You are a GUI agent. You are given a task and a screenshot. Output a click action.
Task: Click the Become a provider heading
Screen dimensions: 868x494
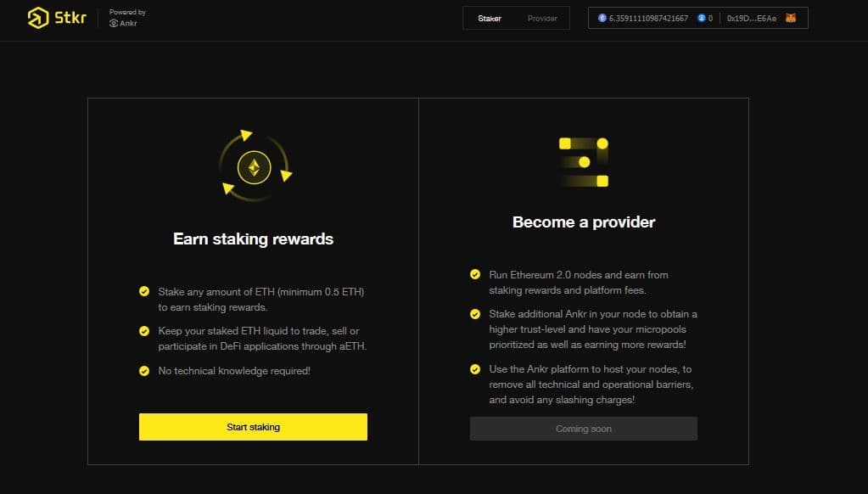point(584,222)
